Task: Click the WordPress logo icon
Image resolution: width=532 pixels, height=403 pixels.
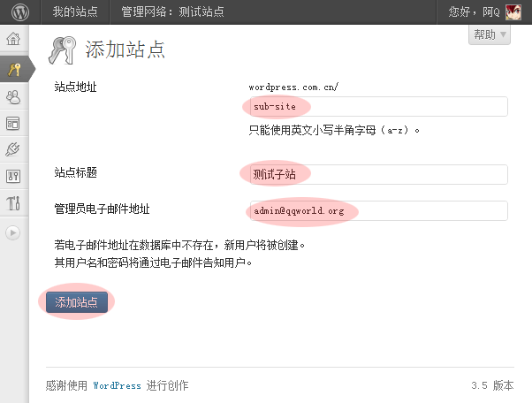Action: pos(20,11)
